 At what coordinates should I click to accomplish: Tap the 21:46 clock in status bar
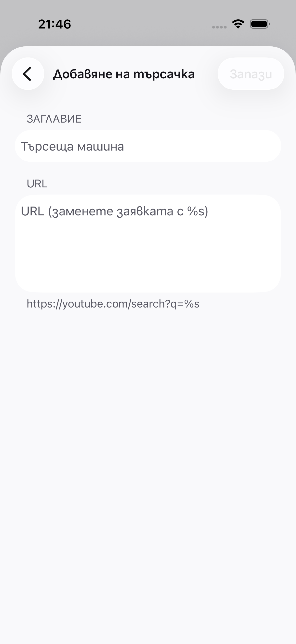point(54,24)
